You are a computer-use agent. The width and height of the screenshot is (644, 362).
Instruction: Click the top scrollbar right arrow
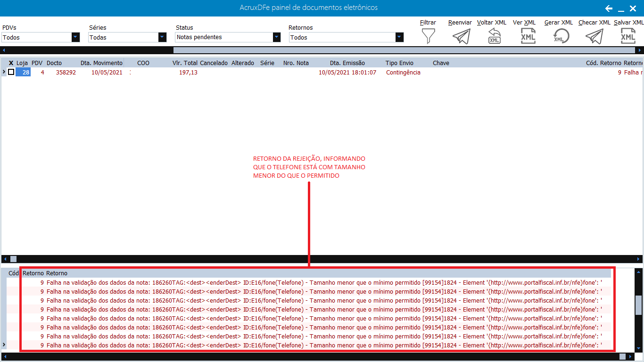[639, 50]
